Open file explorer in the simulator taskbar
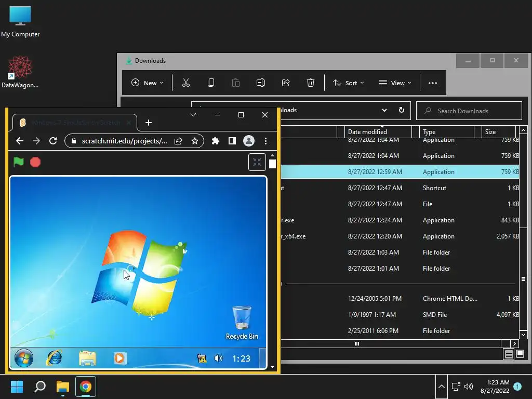Viewport: 532px width, 399px height. 87,358
